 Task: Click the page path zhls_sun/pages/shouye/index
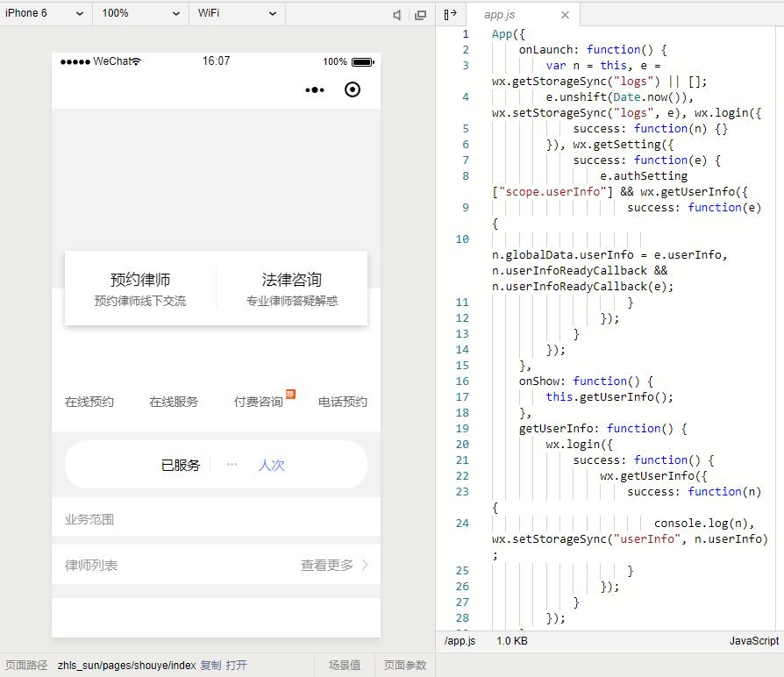(126, 666)
